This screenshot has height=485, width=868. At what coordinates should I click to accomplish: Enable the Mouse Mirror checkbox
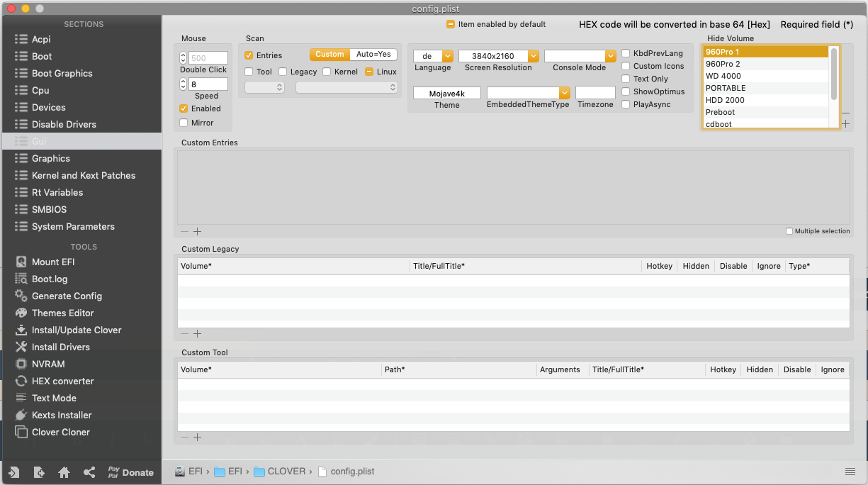click(x=184, y=123)
